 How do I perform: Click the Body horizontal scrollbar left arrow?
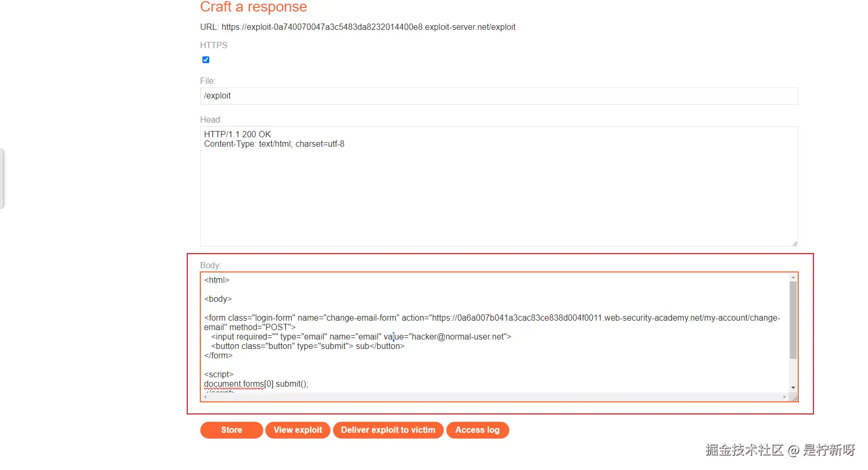(x=205, y=397)
